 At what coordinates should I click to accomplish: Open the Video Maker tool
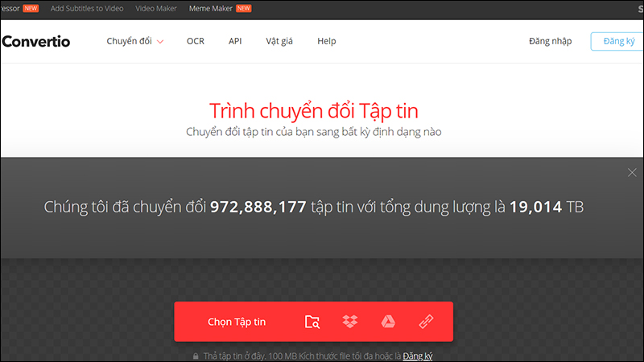coord(156,8)
